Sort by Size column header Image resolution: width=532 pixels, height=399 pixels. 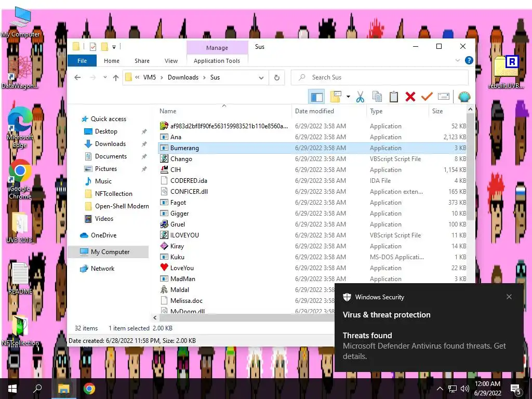click(448, 111)
